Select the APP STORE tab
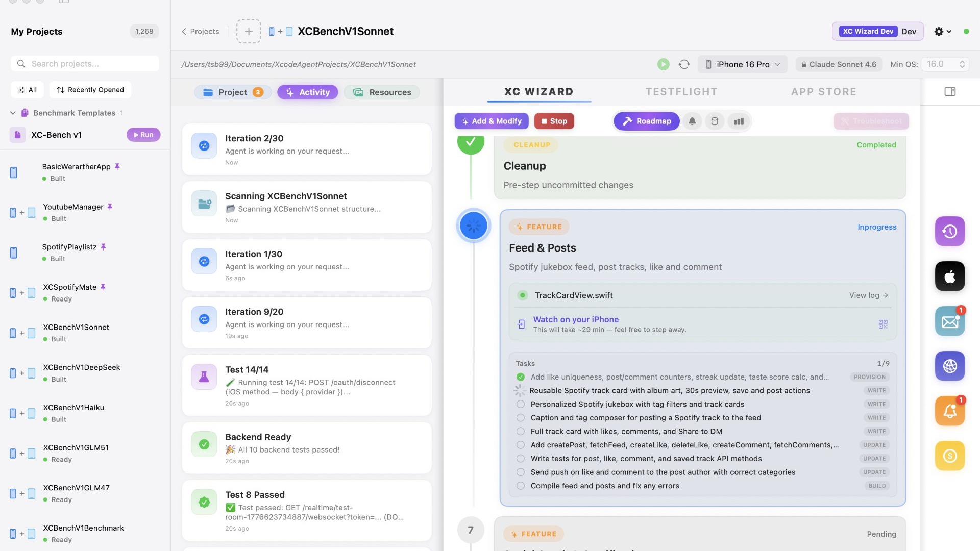 point(824,92)
